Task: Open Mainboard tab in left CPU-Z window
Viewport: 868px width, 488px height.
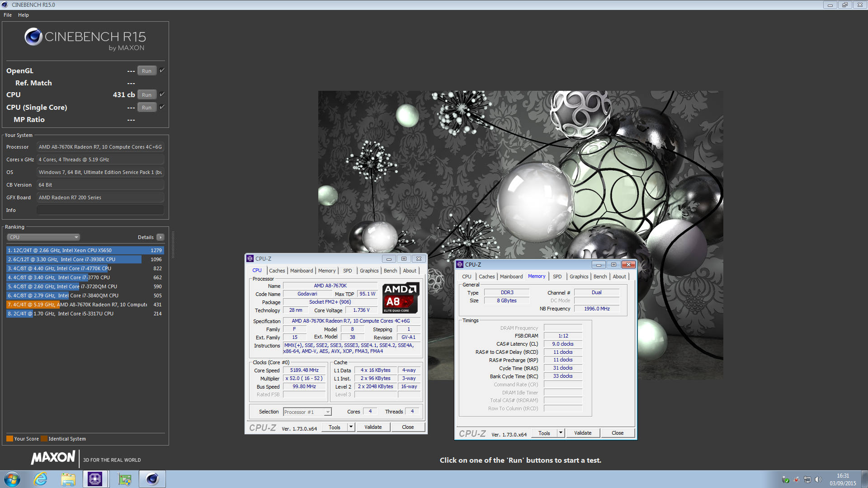Action: click(302, 271)
